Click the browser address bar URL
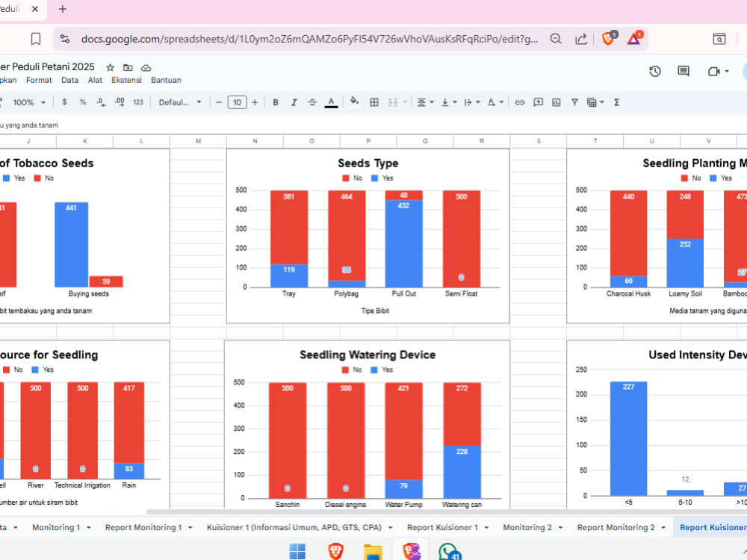747x560 pixels. pos(310,39)
